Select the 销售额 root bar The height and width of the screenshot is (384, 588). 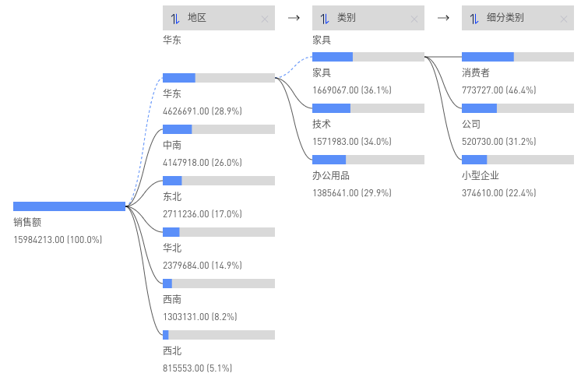tap(69, 206)
